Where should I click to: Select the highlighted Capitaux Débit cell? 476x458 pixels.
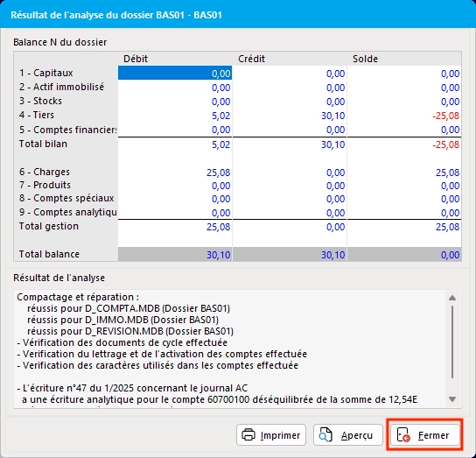(175, 73)
